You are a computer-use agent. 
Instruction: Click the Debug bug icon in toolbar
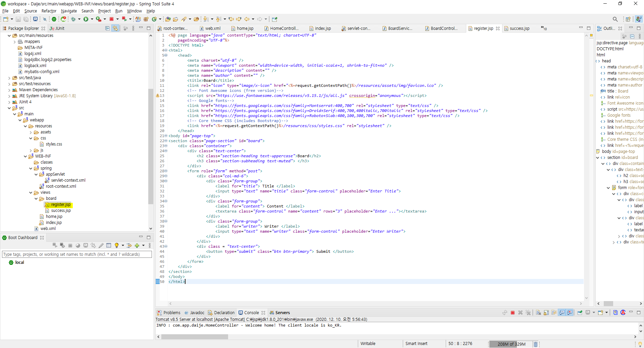[x=73, y=19]
